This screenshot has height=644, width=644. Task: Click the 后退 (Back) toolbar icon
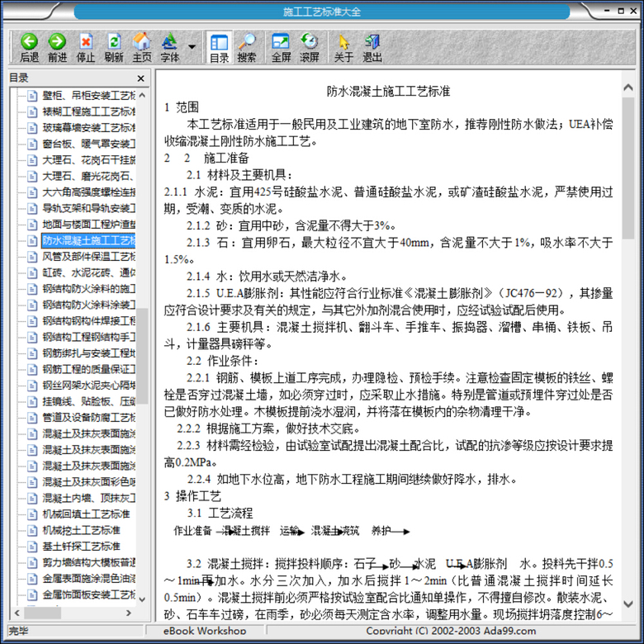[29, 48]
